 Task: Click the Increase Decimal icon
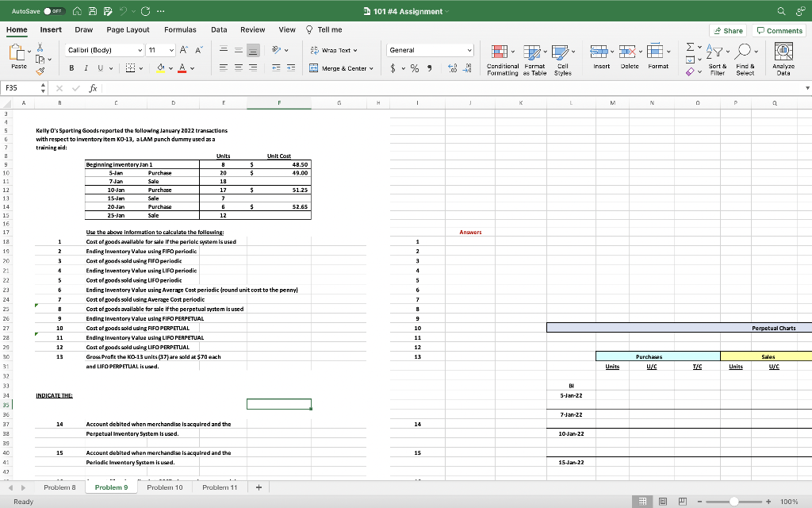coord(452,68)
